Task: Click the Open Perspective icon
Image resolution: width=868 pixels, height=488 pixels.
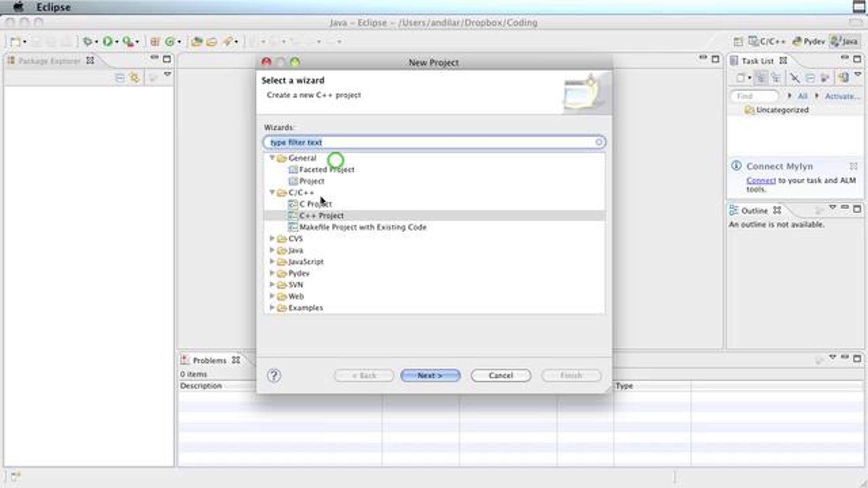Action: point(738,42)
